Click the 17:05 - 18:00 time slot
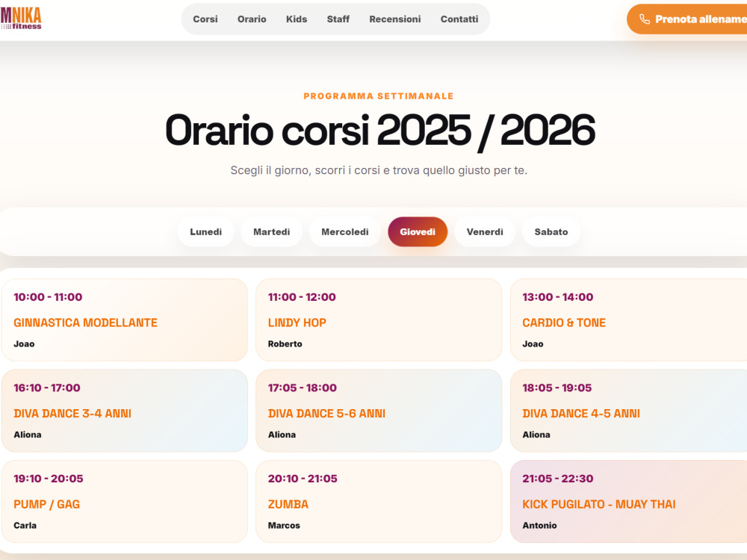The height and width of the screenshot is (560, 747). 303,388
